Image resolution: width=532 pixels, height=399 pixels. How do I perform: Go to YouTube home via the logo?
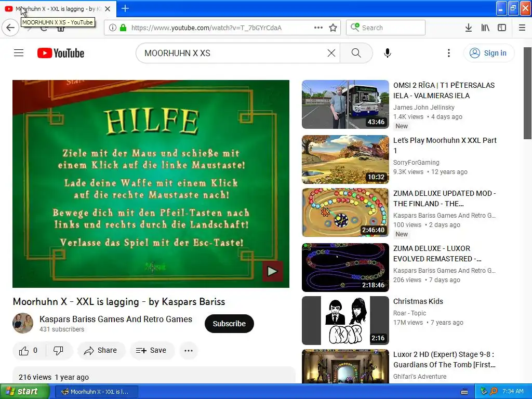pyautogui.click(x=61, y=53)
